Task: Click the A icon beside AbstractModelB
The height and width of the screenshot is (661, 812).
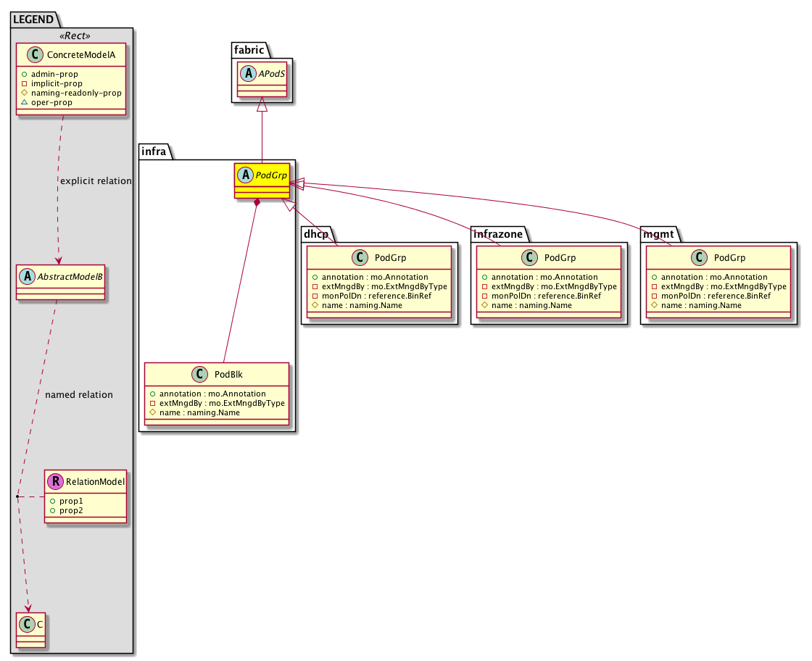Action: point(26,274)
